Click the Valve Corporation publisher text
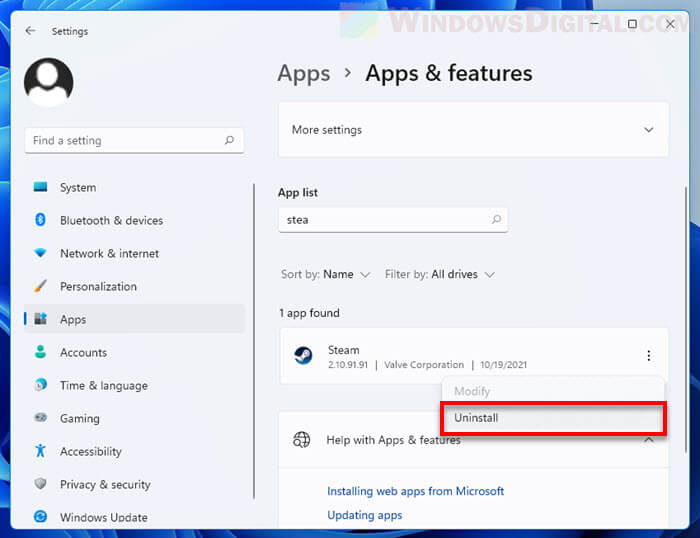The image size is (700, 538). (424, 365)
